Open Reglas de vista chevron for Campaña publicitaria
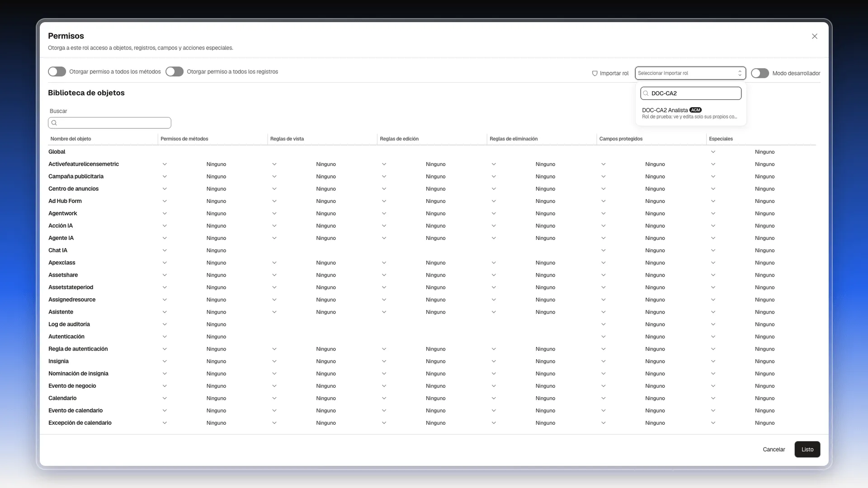Screen dimensions: 868x488 (274, 177)
